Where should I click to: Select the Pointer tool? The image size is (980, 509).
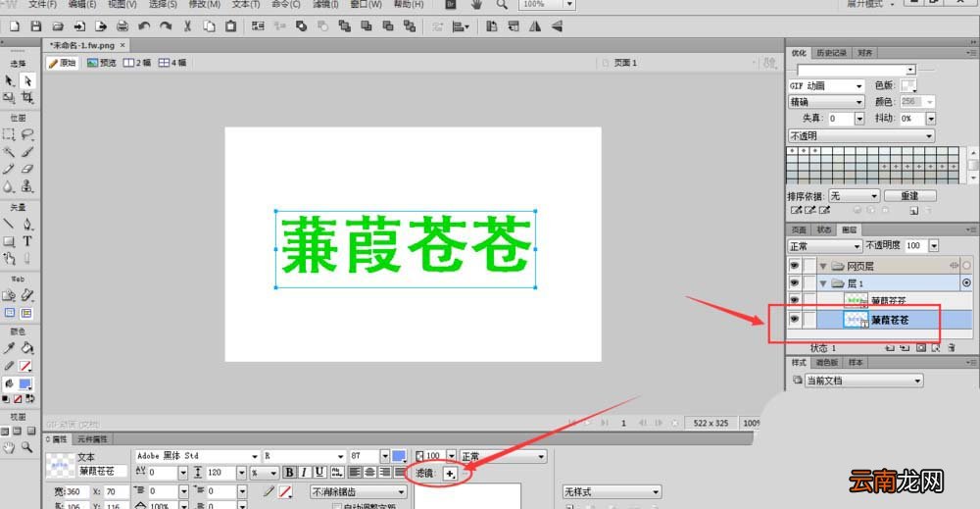10,80
